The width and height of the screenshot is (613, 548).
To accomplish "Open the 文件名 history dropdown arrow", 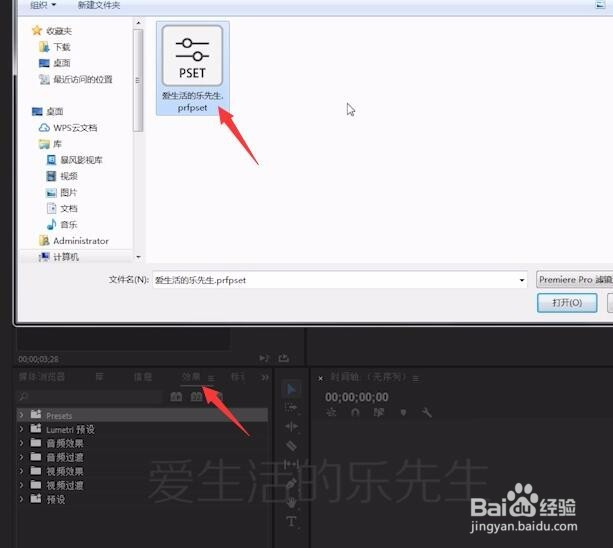I will tap(522, 280).
